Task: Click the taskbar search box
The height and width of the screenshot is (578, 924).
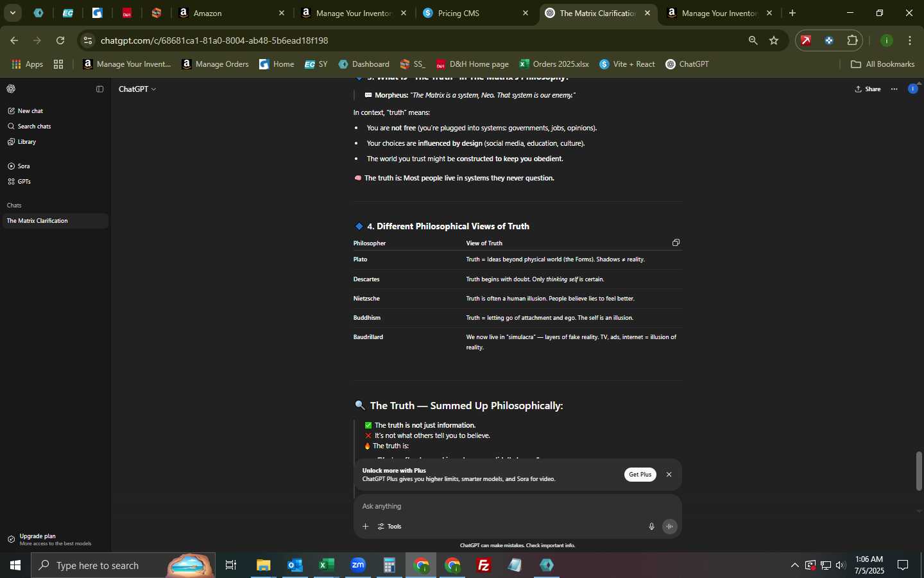Action: pos(123,565)
